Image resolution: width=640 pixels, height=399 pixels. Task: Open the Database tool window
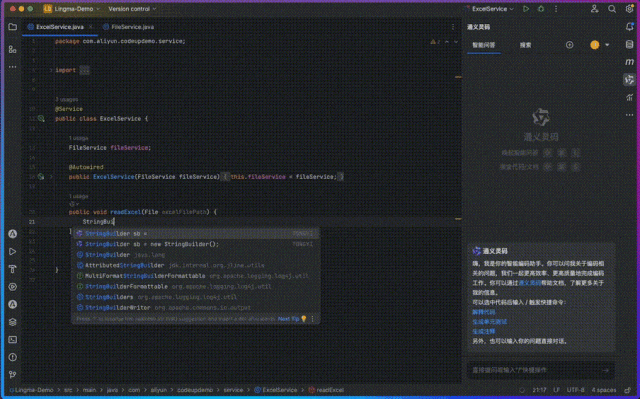tap(629, 44)
